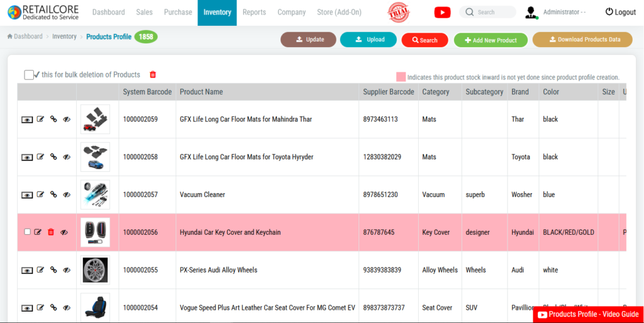
Task: Click the RetailCore logo
Action: tap(43, 13)
